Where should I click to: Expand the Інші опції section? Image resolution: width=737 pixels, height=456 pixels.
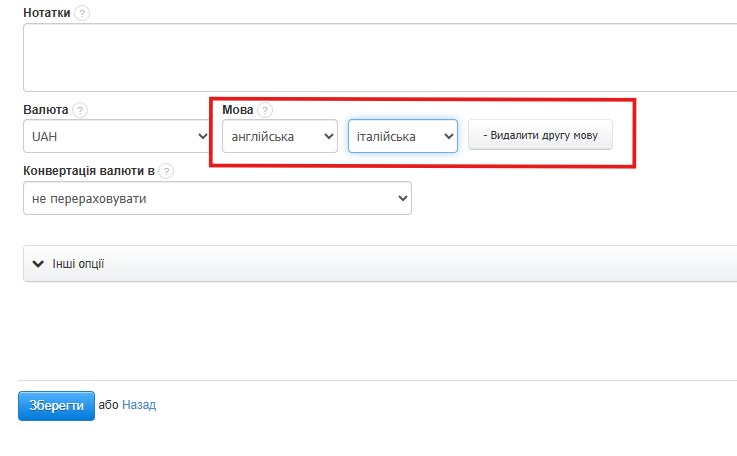(x=78, y=264)
